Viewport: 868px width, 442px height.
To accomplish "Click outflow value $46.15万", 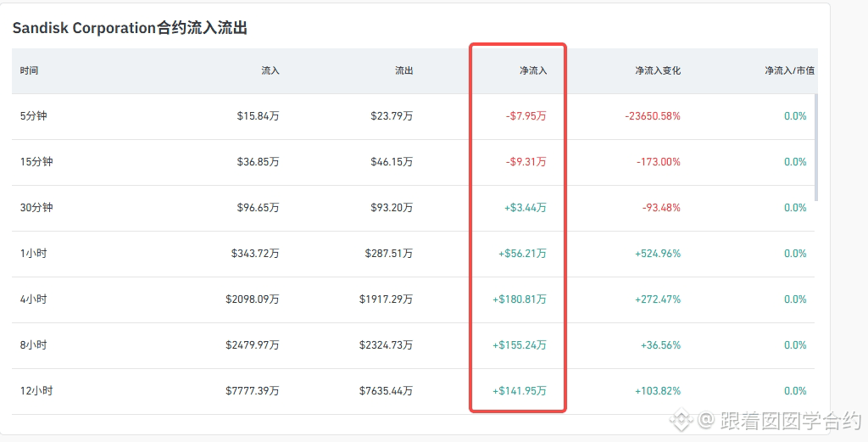I will pyautogui.click(x=392, y=162).
